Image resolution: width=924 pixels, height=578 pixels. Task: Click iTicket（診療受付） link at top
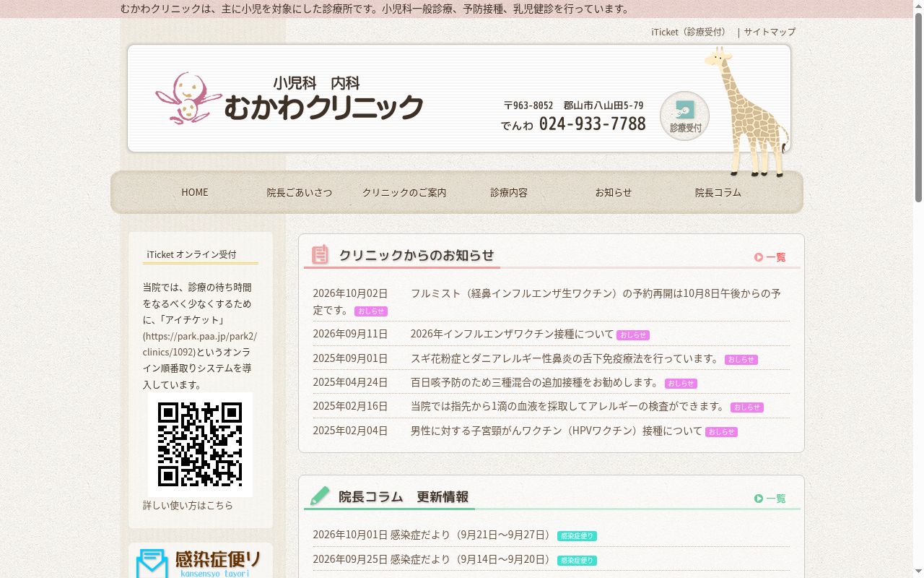point(691,32)
